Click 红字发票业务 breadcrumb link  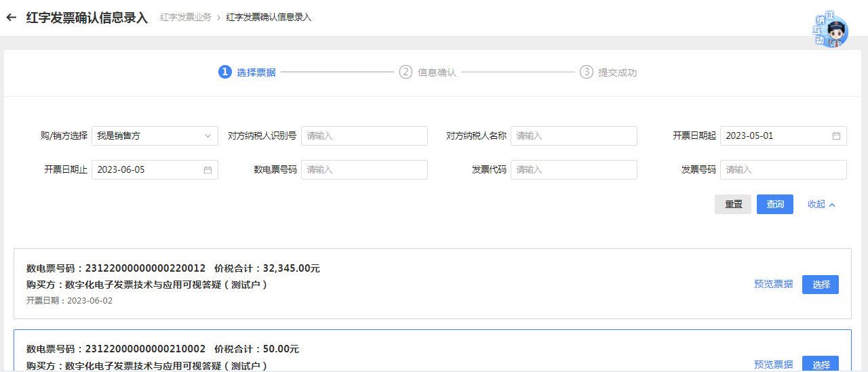coord(186,18)
